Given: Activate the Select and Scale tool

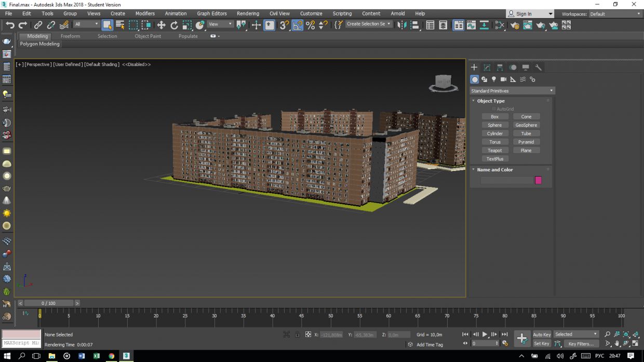Looking at the screenshot, I should click(x=187, y=25).
